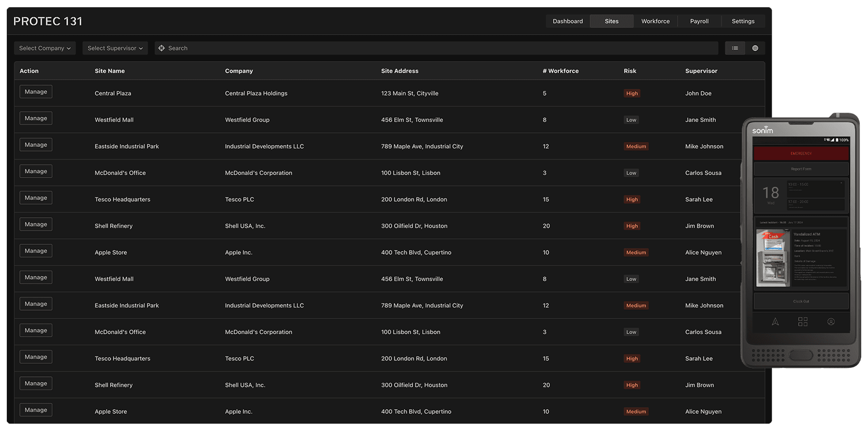Open the Workforce tab

click(x=656, y=21)
